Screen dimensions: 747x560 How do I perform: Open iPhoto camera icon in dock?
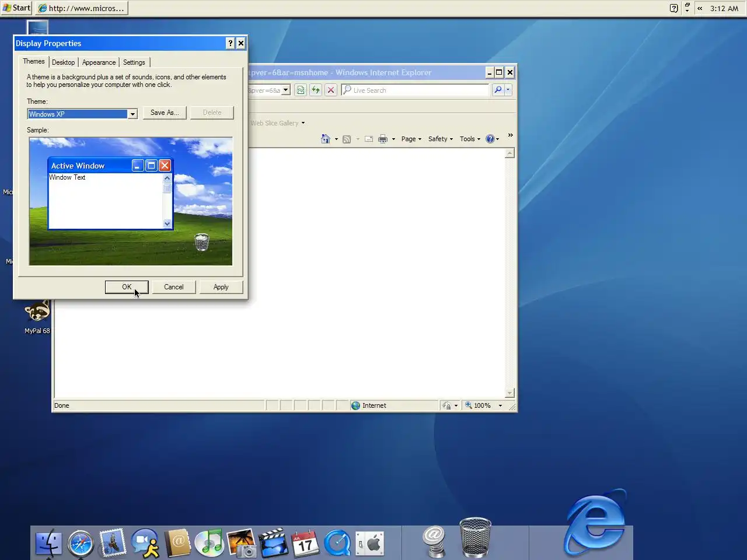[242, 543]
